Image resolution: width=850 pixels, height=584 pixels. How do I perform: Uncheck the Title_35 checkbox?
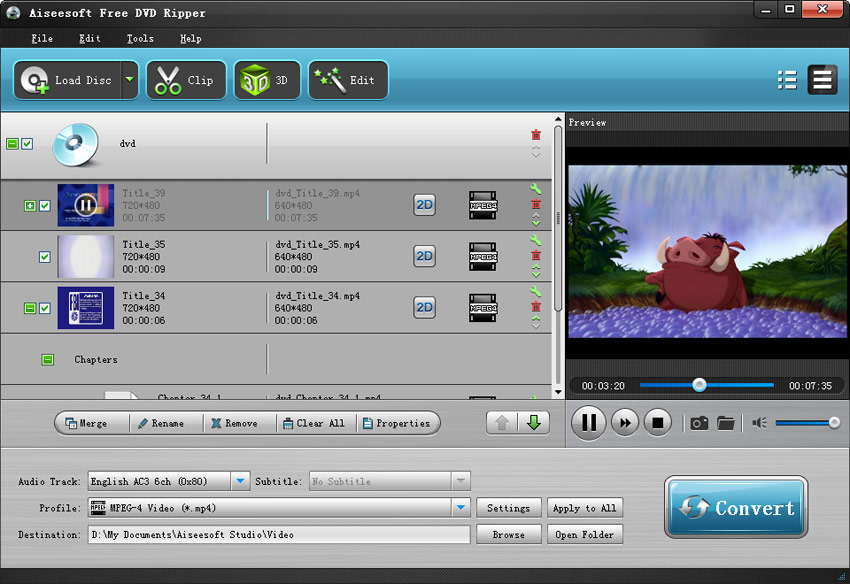coord(44,257)
